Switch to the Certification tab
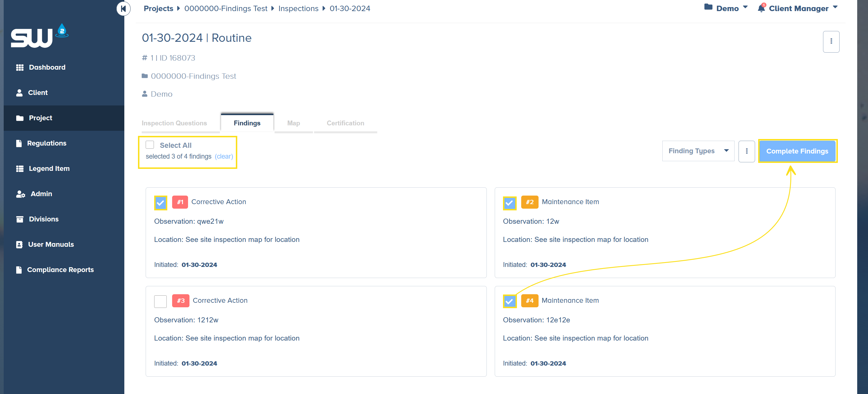868x394 pixels. pos(345,123)
